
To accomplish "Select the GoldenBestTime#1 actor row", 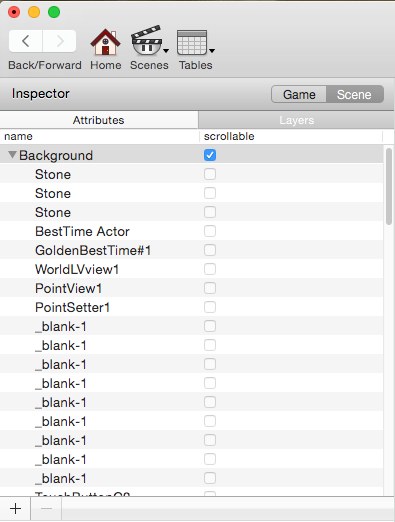I will click(x=191, y=250).
